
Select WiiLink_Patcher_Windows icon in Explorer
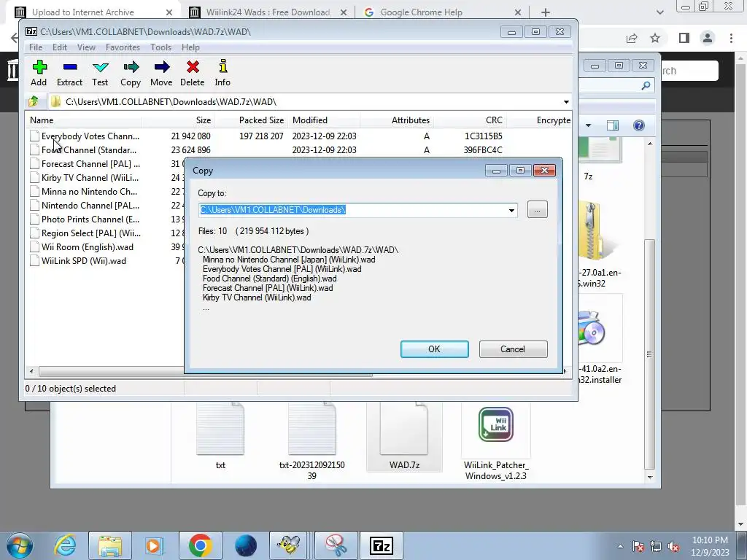(x=496, y=443)
